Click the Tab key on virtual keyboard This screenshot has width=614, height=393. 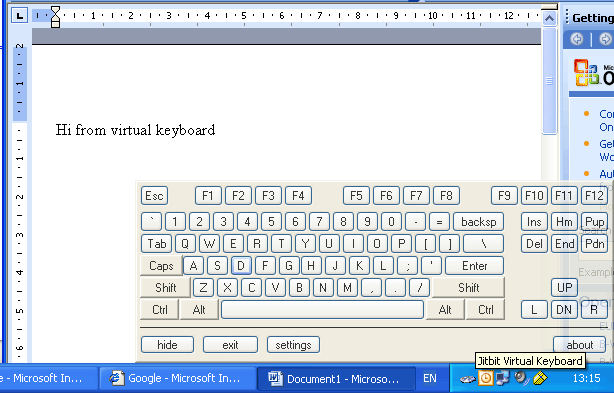pyautogui.click(x=157, y=244)
